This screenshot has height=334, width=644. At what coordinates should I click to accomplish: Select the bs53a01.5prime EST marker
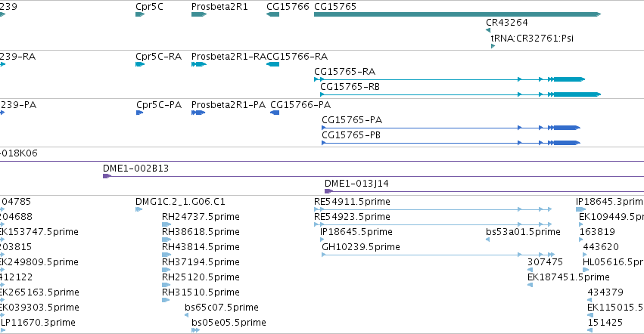click(x=488, y=240)
